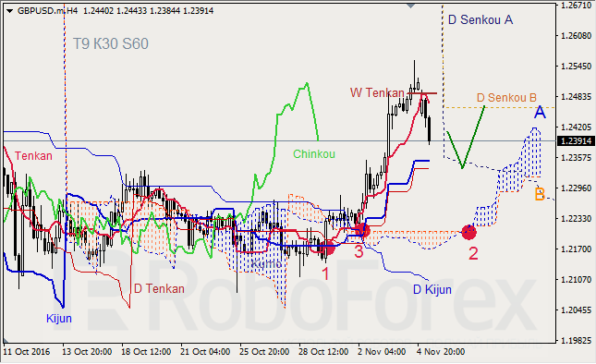Click the 21 Oct 04:00 time label
This screenshot has width=596, height=364.
[x=205, y=351]
